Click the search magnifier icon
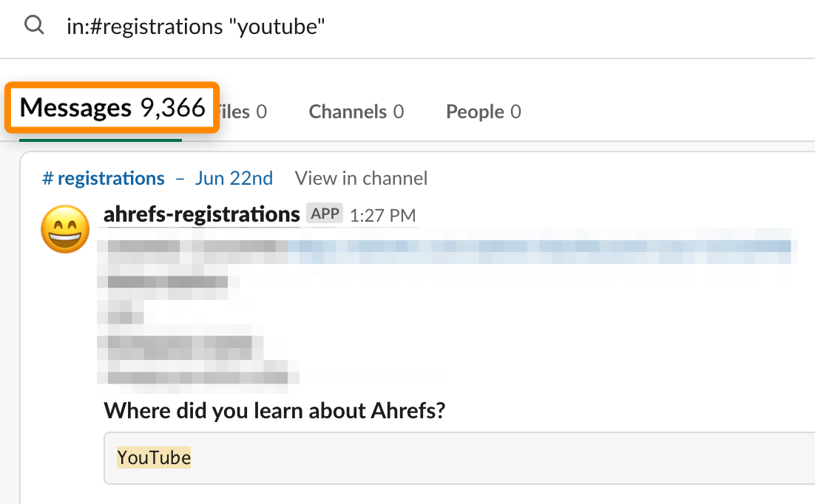Viewport: 815px width, 504px height. coord(34,25)
